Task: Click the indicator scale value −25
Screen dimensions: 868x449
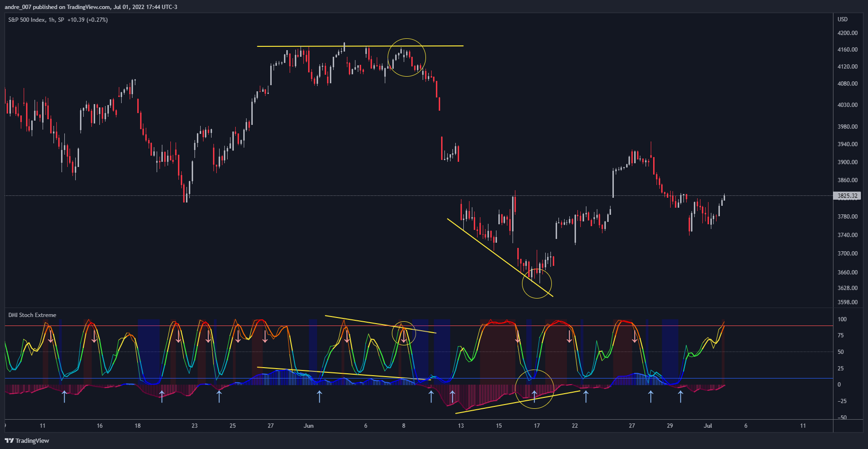Action: click(x=842, y=401)
